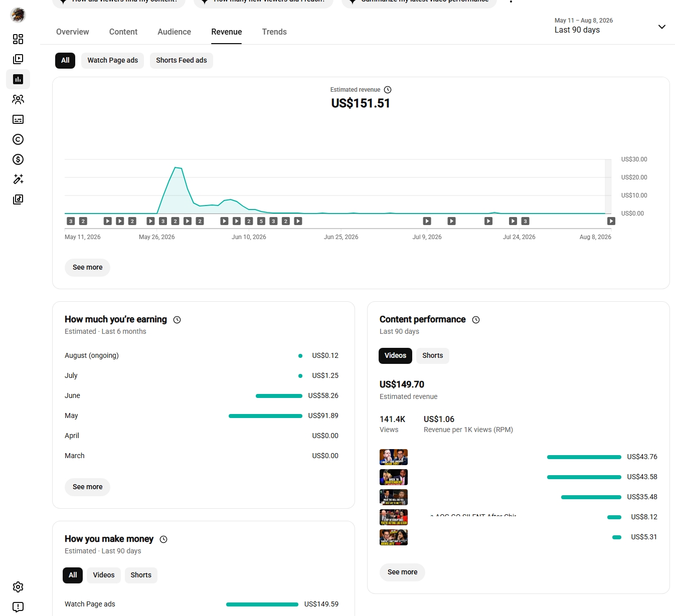Click the US$91.89 May amount
This screenshot has height=616, width=675.
click(x=323, y=416)
